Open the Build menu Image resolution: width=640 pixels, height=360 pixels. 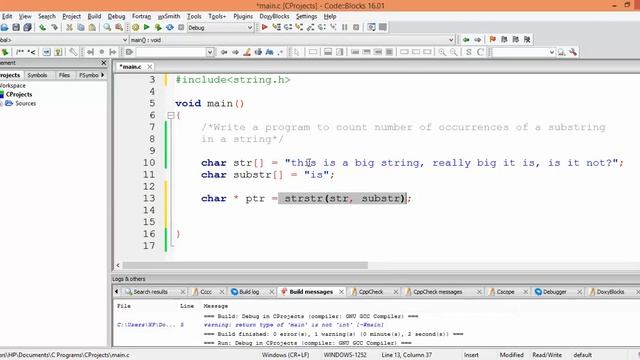(x=94, y=16)
